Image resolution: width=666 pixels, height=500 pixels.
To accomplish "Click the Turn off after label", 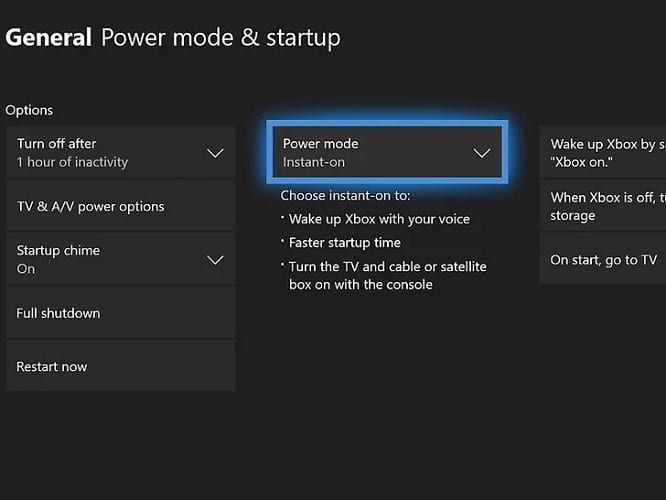I will [x=56, y=144].
